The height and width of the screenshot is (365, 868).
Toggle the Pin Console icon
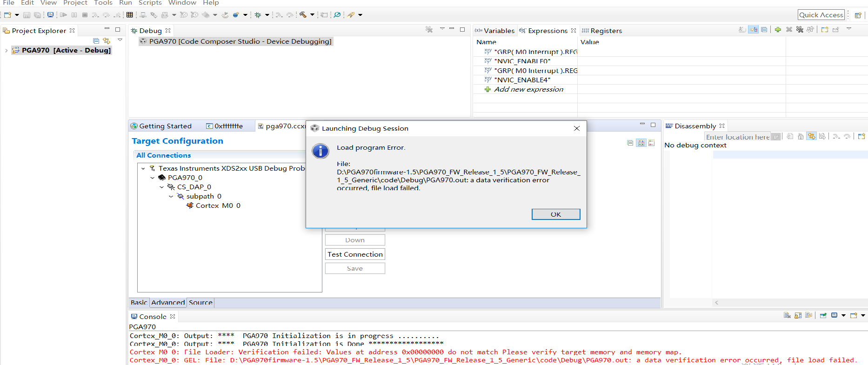point(823,315)
